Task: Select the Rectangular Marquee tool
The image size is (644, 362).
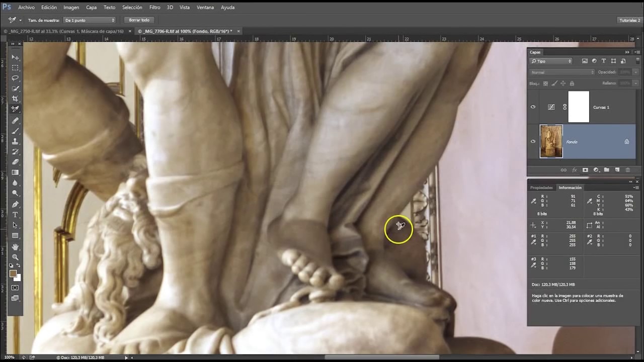Action: pos(15,68)
